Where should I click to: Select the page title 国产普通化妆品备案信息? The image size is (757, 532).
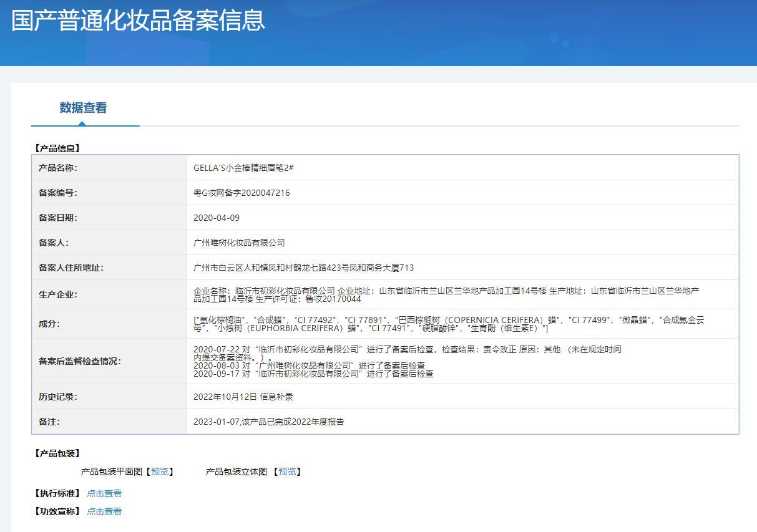[138, 20]
